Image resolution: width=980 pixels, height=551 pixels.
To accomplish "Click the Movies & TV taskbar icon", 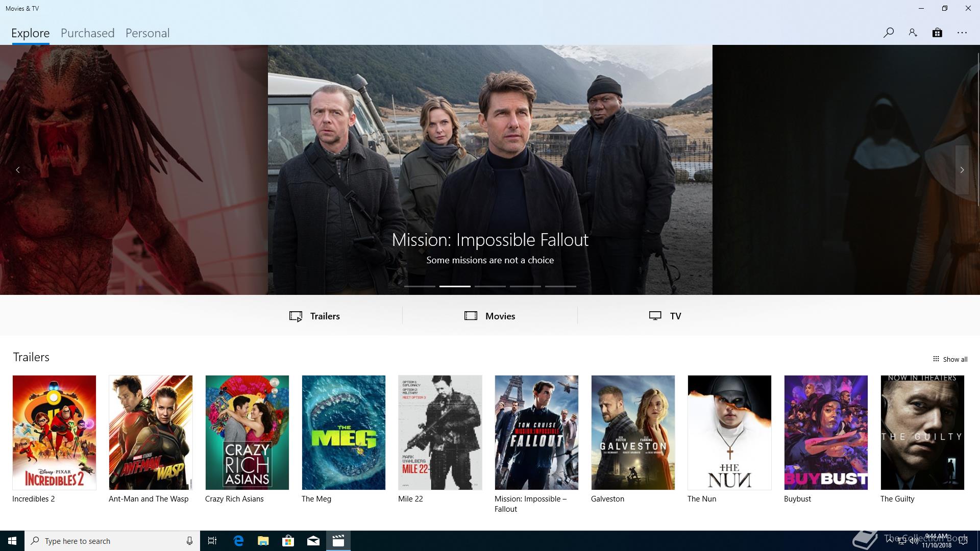I will tap(338, 541).
